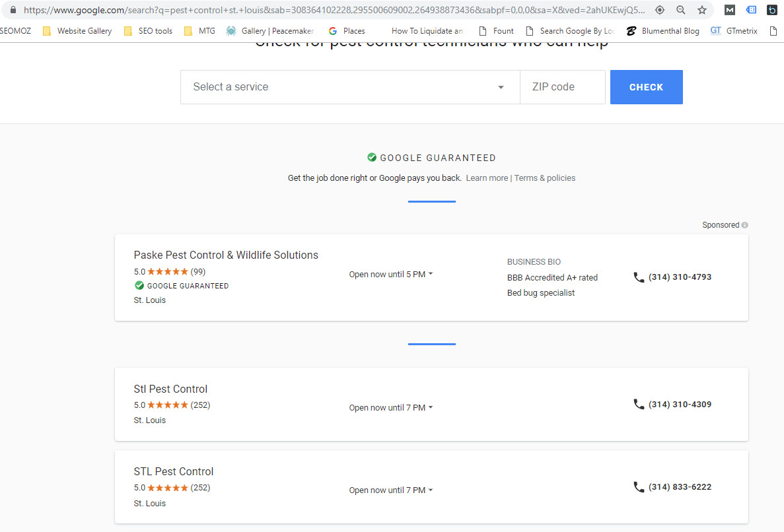The width and height of the screenshot is (784, 532).
Task: Click the ZIP code input field
Action: [x=563, y=87]
